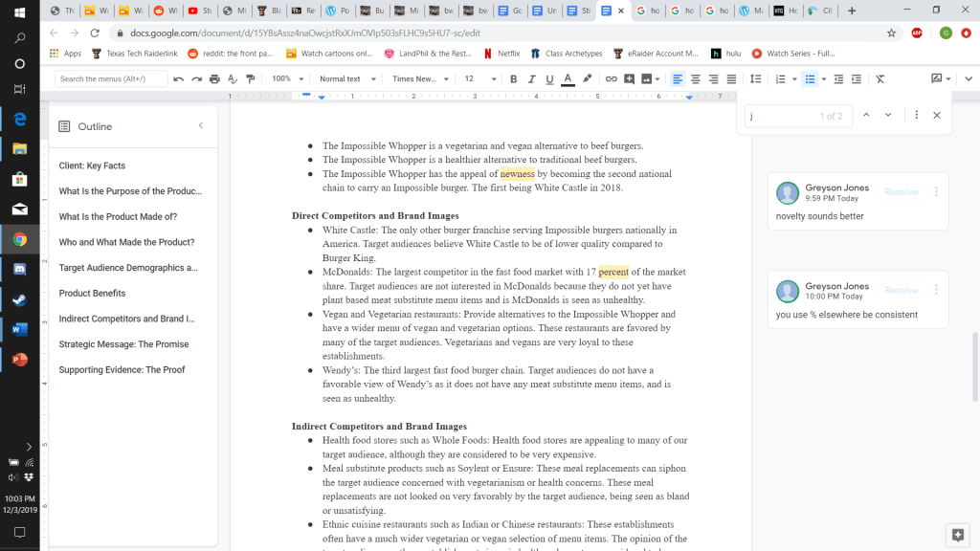
Task: Toggle italic formatting
Action: [531, 78]
